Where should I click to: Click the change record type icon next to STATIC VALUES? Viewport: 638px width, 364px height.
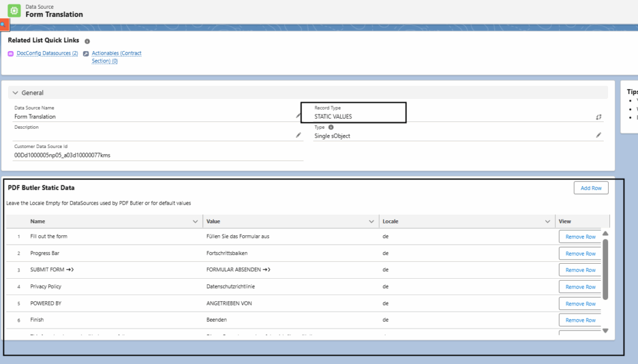[598, 116]
